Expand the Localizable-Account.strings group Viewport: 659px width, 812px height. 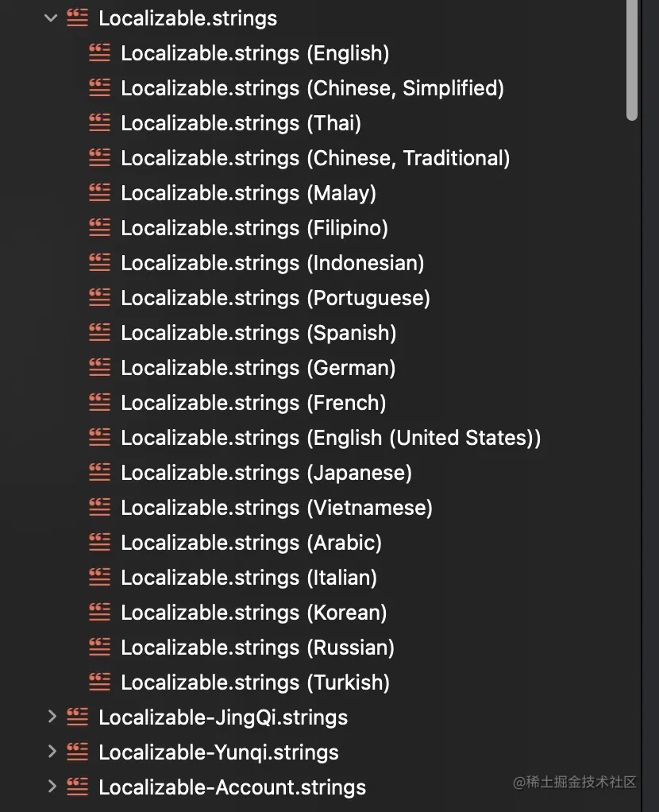50,787
